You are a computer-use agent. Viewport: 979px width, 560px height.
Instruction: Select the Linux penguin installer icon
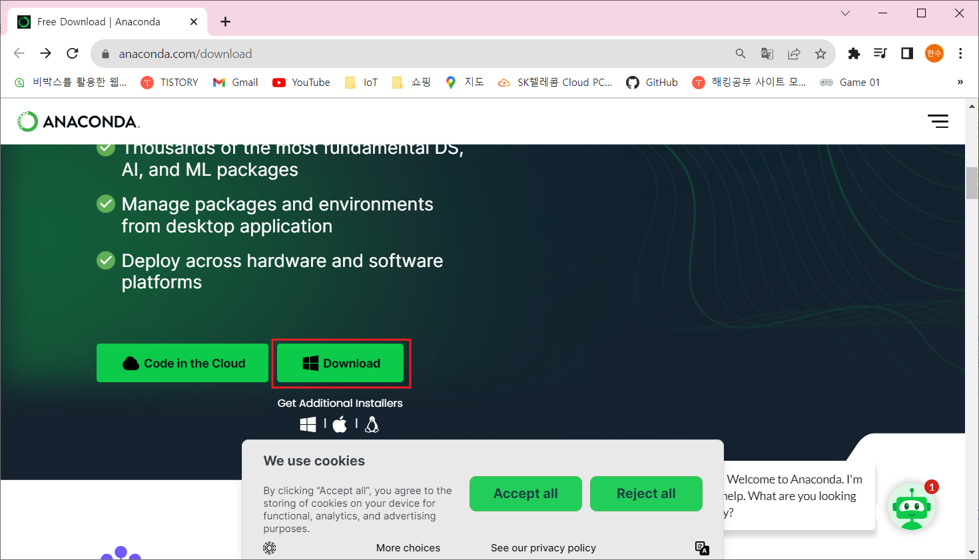pos(372,424)
